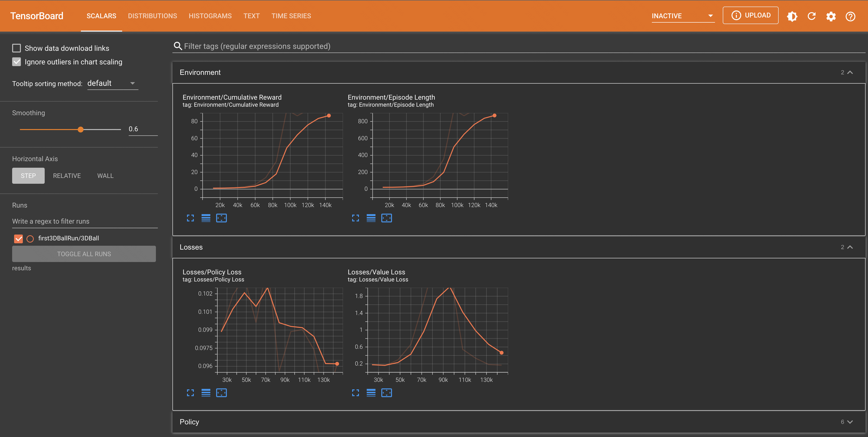Viewport: 868px width, 437px height.
Task: Click the TensorBoard logo text
Action: 37,16
